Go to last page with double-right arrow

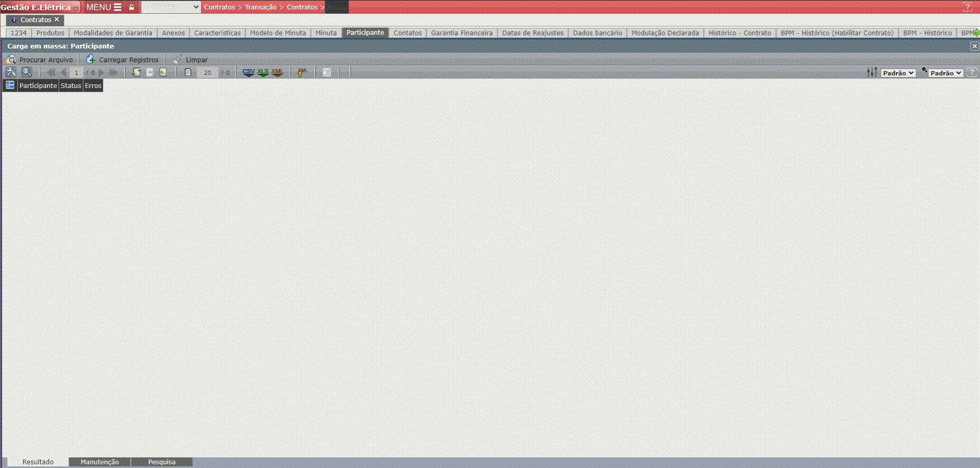113,73
